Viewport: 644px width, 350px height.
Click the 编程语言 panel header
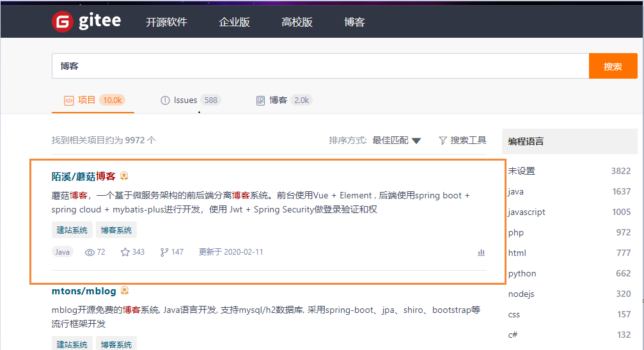tap(570, 141)
